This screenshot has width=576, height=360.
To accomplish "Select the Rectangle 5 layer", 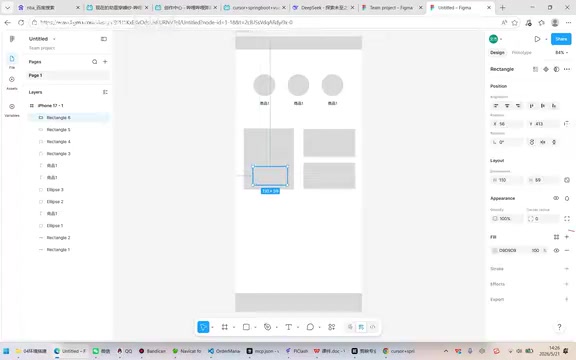I will [x=68, y=130].
